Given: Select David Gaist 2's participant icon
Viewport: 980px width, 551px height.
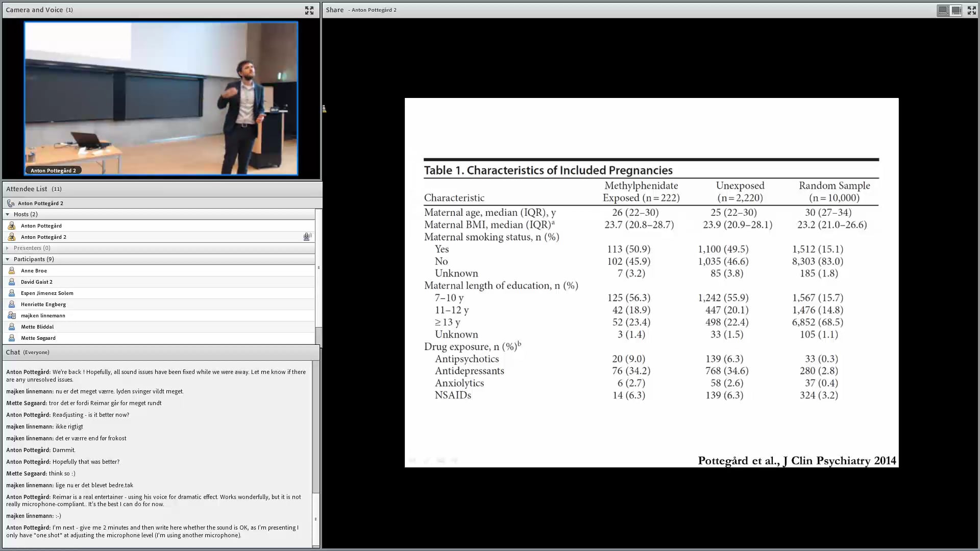Looking at the screenshot, I should (12, 282).
